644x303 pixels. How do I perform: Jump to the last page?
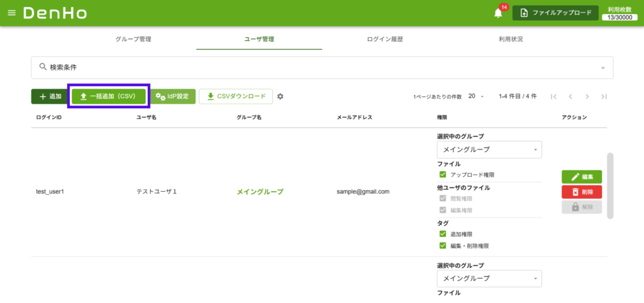(604, 96)
